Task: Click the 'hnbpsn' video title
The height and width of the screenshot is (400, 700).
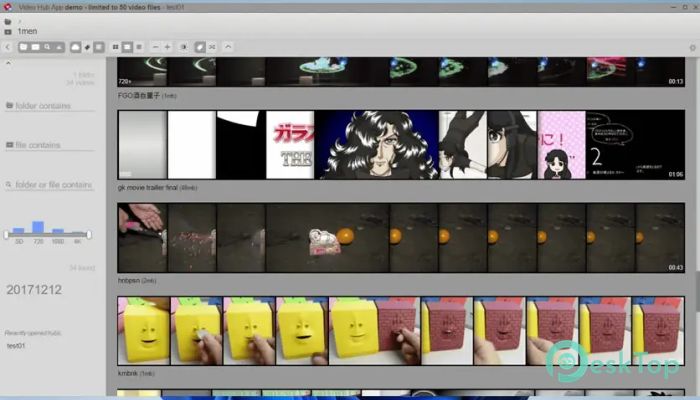Action: pos(129,280)
